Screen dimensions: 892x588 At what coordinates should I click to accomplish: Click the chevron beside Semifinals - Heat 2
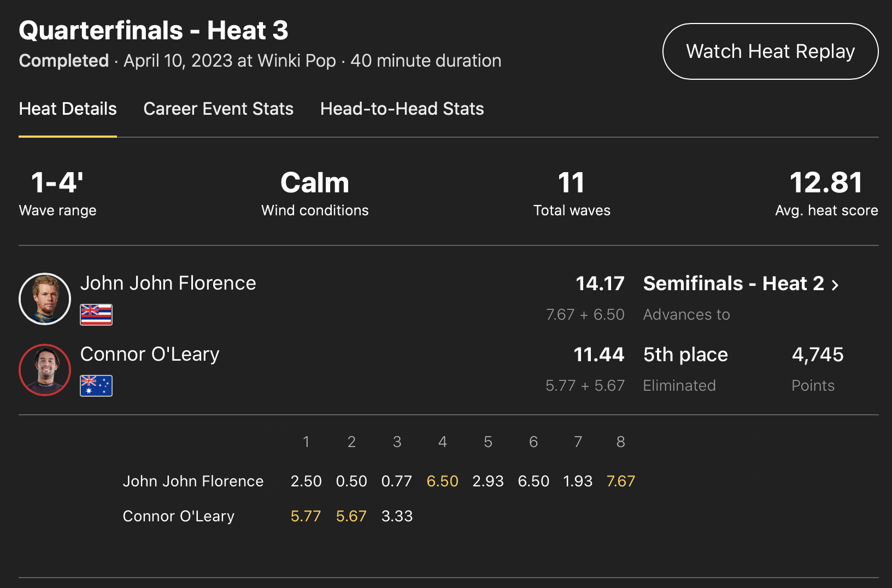pos(835,285)
